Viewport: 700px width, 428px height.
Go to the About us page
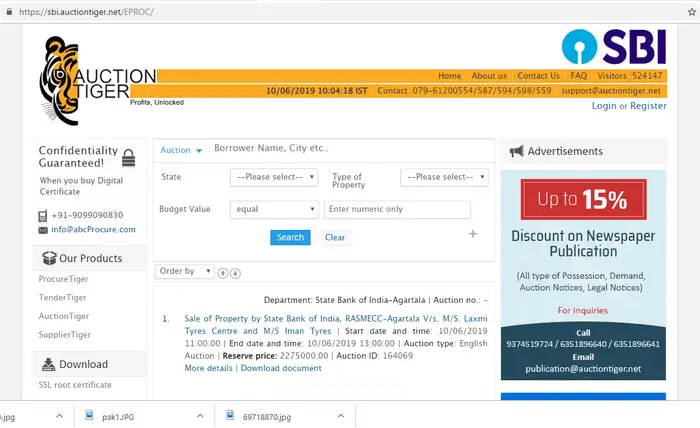click(489, 76)
